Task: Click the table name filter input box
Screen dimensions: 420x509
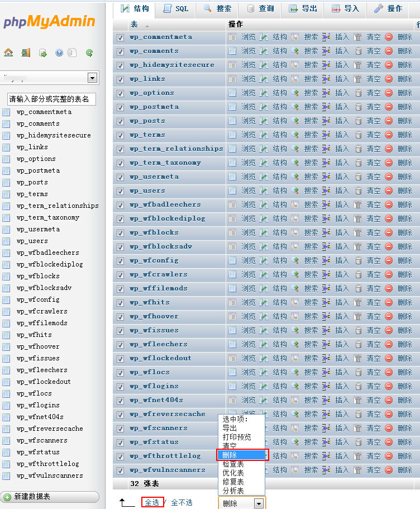Action: [x=51, y=99]
